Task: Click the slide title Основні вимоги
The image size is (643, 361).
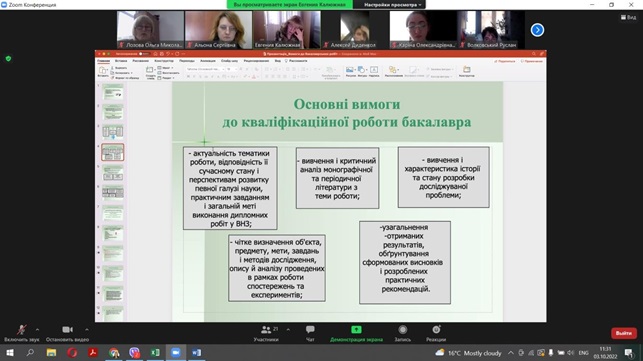Action: (x=347, y=113)
